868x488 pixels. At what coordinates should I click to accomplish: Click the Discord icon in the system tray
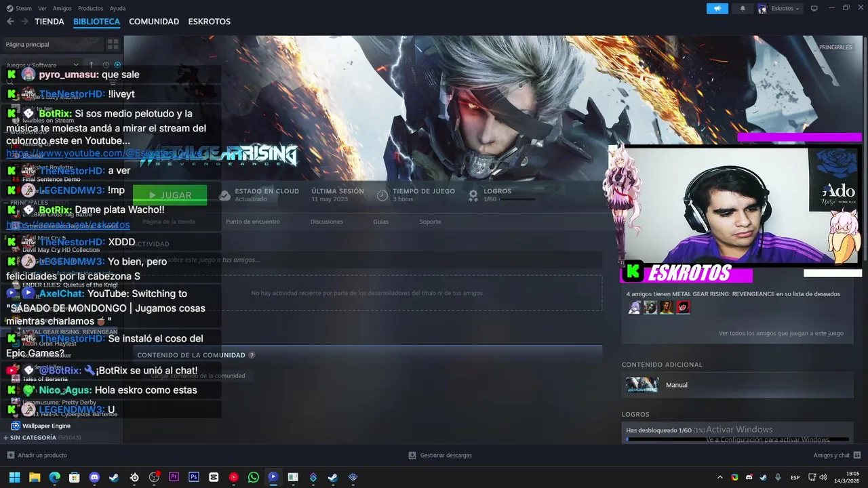749,477
